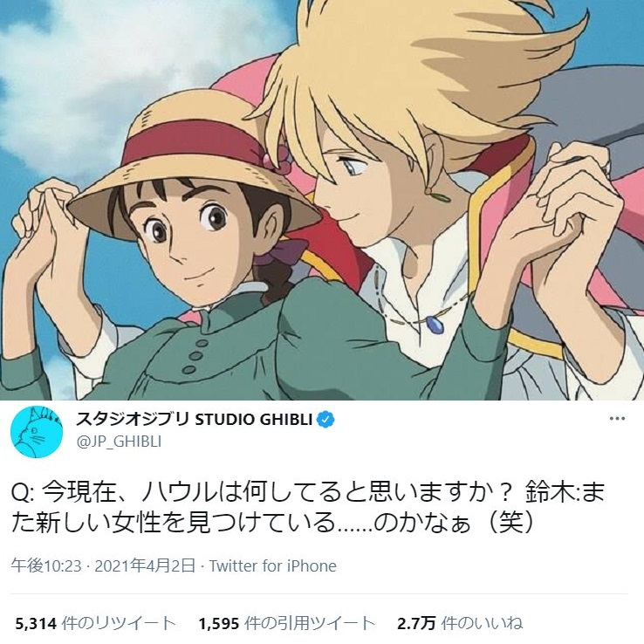Open the Totoro profile avatar

[x=37, y=432]
